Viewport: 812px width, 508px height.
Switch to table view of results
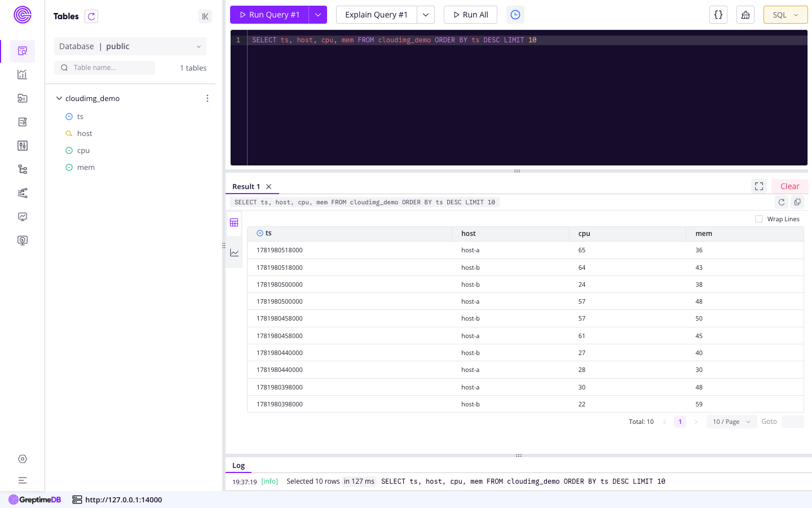tap(234, 222)
